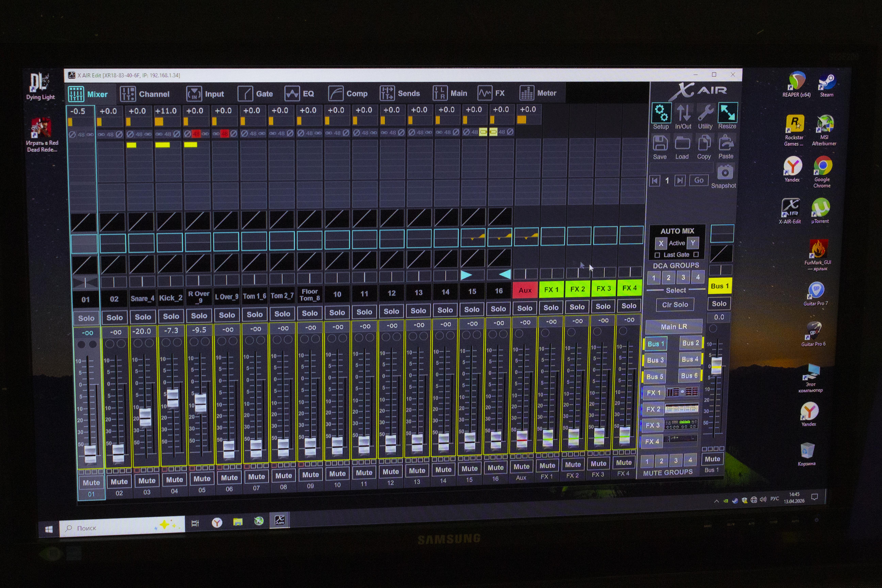The width and height of the screenshot is (882, 588).
Task: Open the Setup gear icon
Action: tap(661, 113)
